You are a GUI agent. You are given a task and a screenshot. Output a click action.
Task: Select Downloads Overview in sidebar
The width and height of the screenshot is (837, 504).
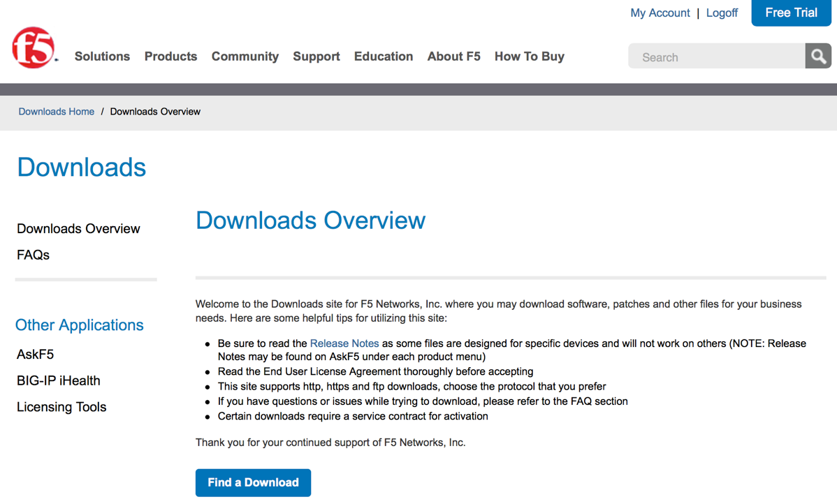pyautogui.click(x=78, y=228)
